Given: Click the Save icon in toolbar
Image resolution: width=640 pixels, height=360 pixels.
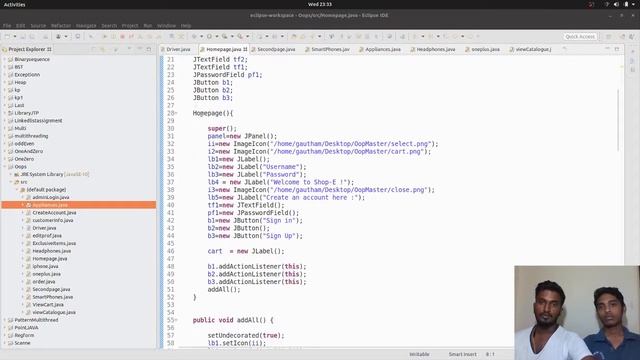Looking at the screenshot, I should click(x=23, y=36).
